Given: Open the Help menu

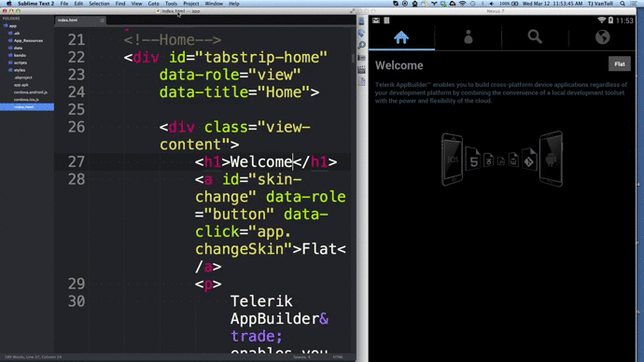Looking at the screenshot, I should click(234, 4).
